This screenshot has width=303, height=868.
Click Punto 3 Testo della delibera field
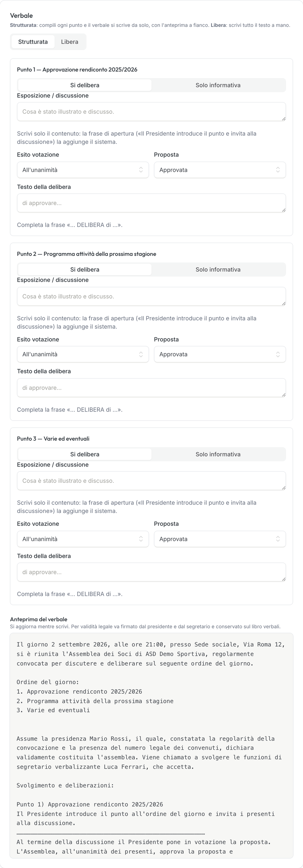point(151,572)
